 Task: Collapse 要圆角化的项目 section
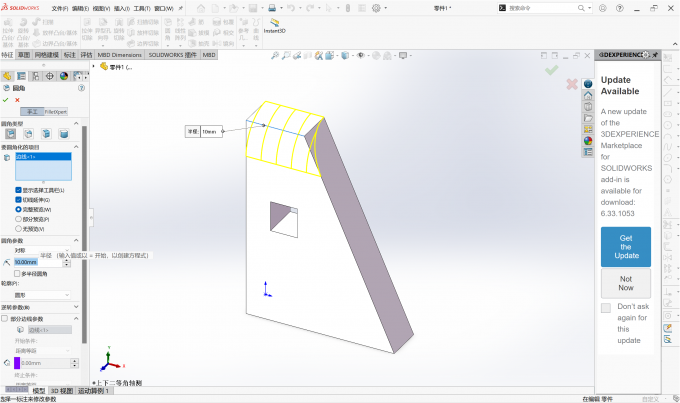click(76, 147)
